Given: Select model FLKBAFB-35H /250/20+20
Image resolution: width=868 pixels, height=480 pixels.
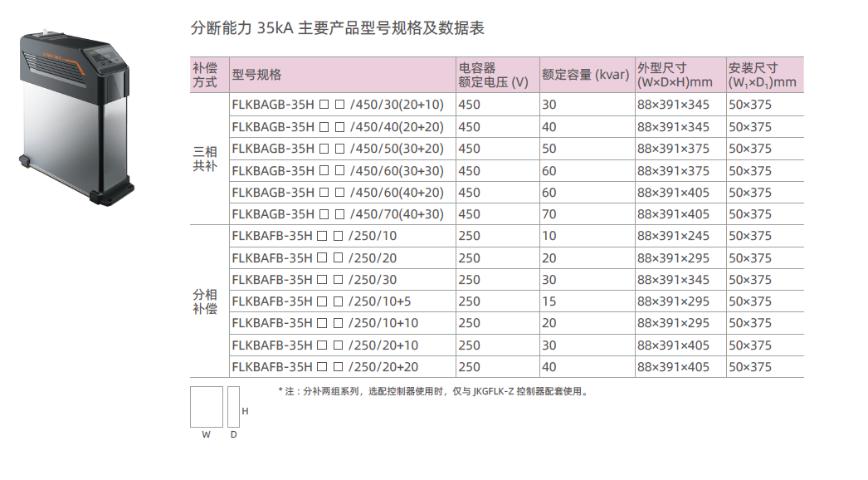Looking at the screenshot, I should pos(325,367).
